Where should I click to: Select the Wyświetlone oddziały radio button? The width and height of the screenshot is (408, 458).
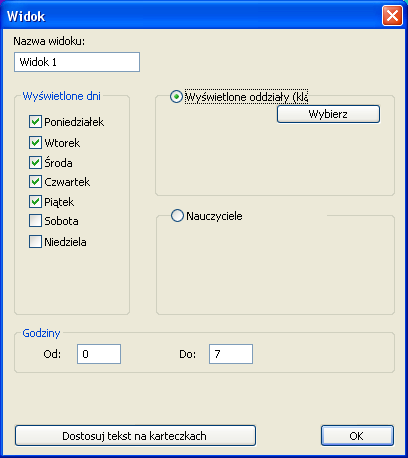(x=176, y=97)
